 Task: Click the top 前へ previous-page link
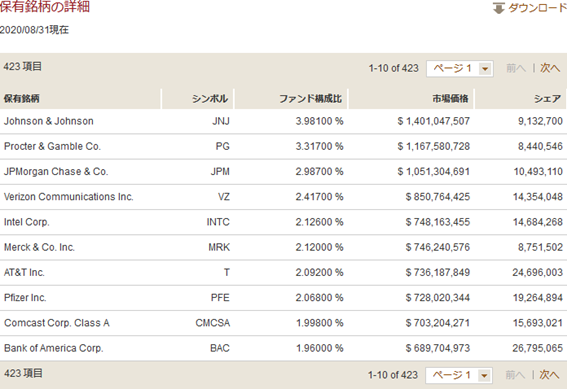516,68
